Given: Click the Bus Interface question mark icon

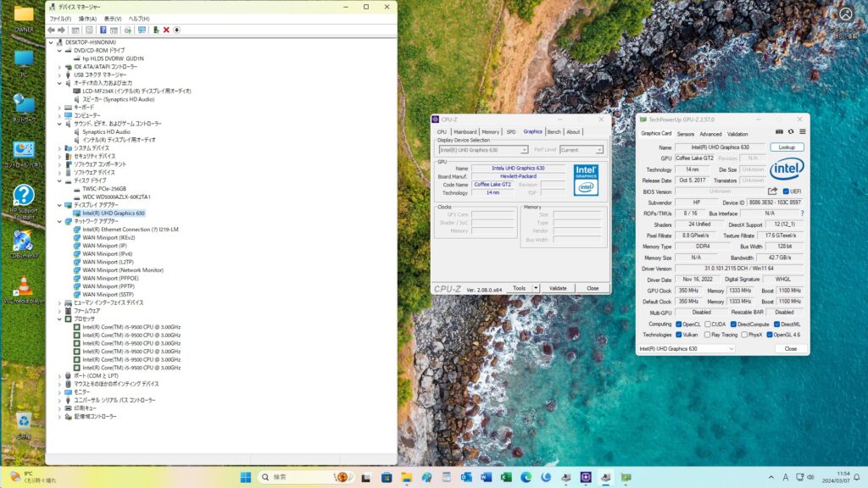Looking at the screenshot, I should point(802,213).
